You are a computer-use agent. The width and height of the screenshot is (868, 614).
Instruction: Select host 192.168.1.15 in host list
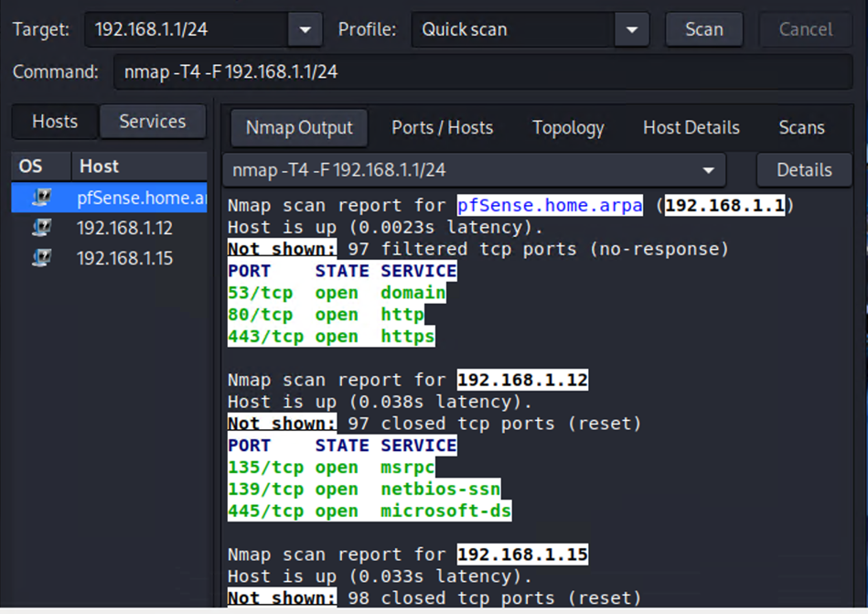[x=109, y=257]
